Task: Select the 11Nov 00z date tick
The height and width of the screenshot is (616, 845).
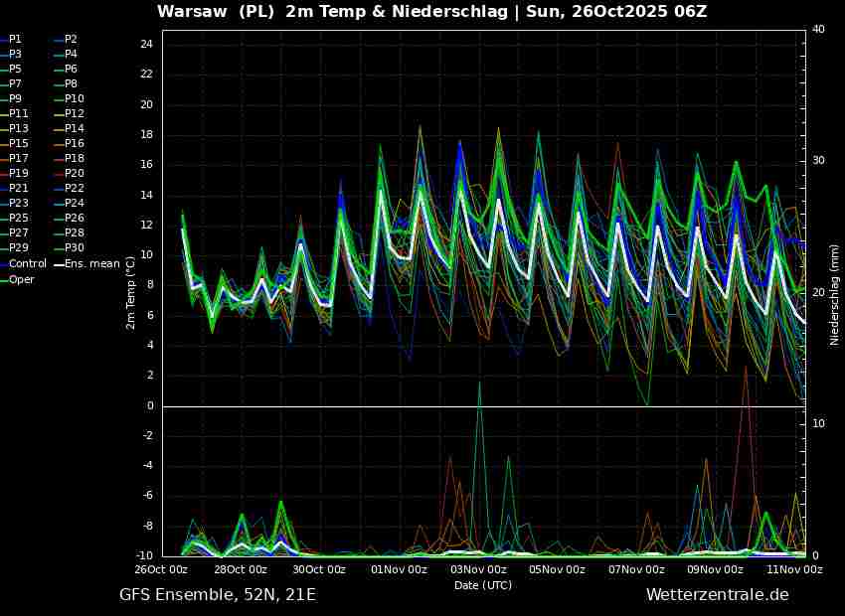Action: pos(795,569)
